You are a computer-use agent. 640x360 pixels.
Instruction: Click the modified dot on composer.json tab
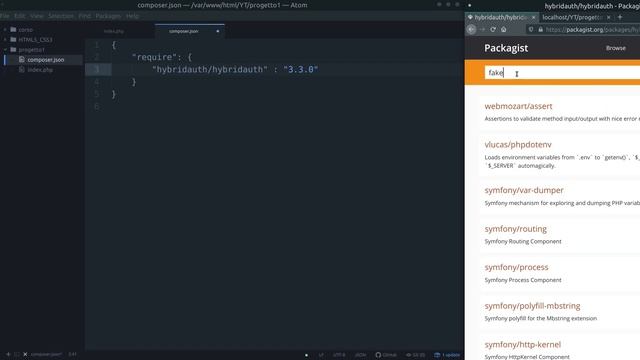click(218, 31)
